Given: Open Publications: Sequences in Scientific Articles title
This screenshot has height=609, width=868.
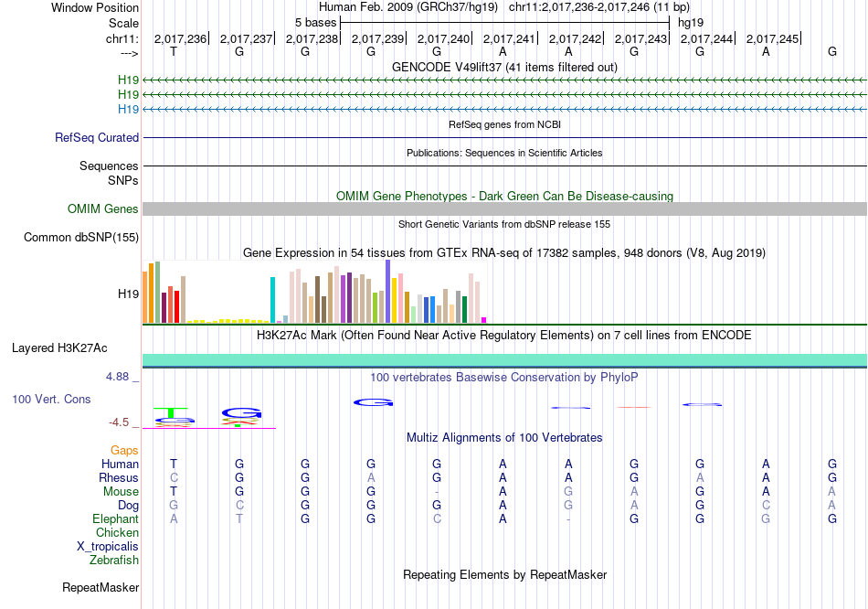Looking at the screenshot, I should pos(504,153).
